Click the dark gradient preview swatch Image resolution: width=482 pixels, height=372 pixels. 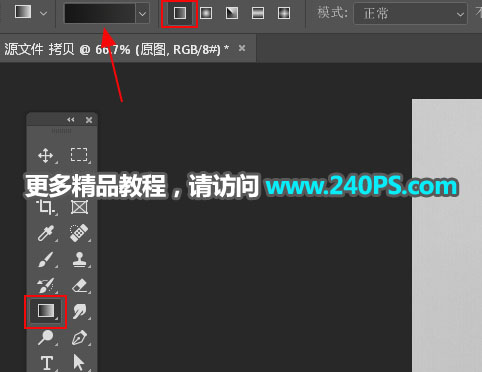pos(100,14)
